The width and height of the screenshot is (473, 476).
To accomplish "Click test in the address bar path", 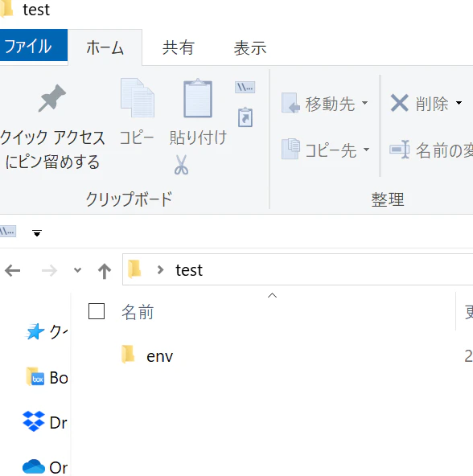I will (x=189, y=270).
